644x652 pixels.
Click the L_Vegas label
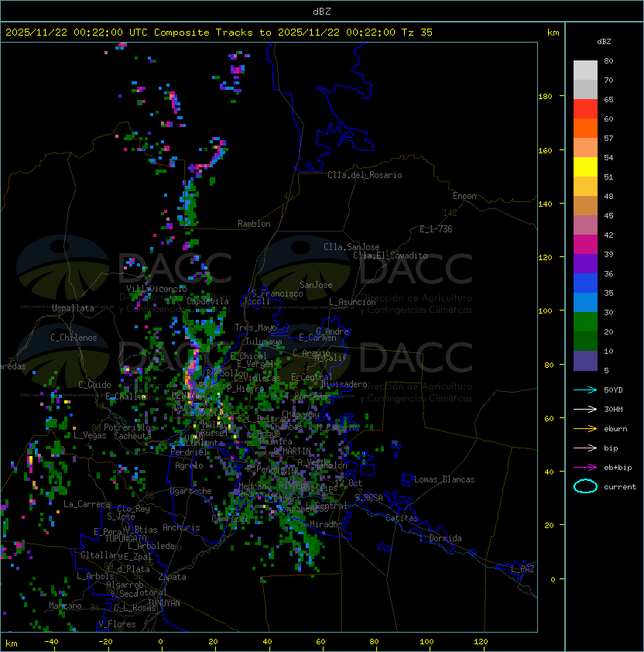90,436
